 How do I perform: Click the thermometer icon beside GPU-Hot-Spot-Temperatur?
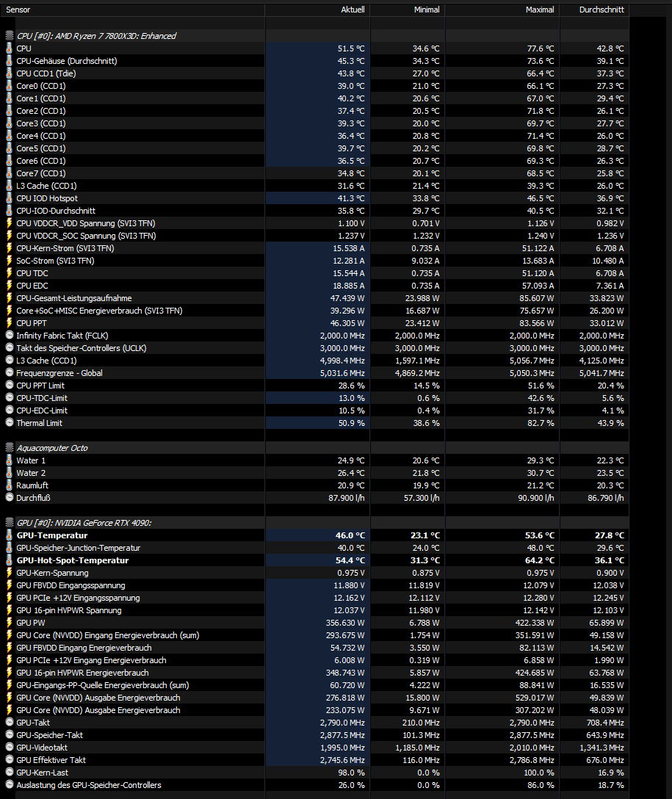point(9,560)
